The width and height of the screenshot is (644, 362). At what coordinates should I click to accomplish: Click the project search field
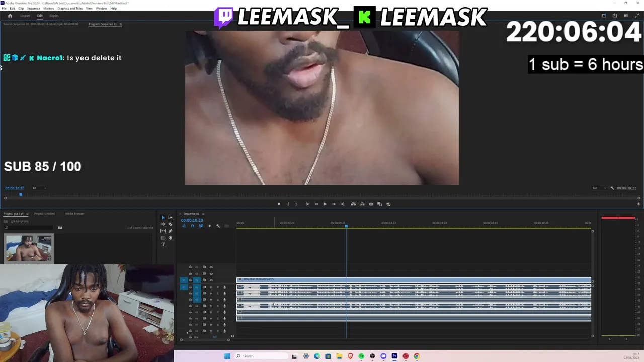point(29,228)
